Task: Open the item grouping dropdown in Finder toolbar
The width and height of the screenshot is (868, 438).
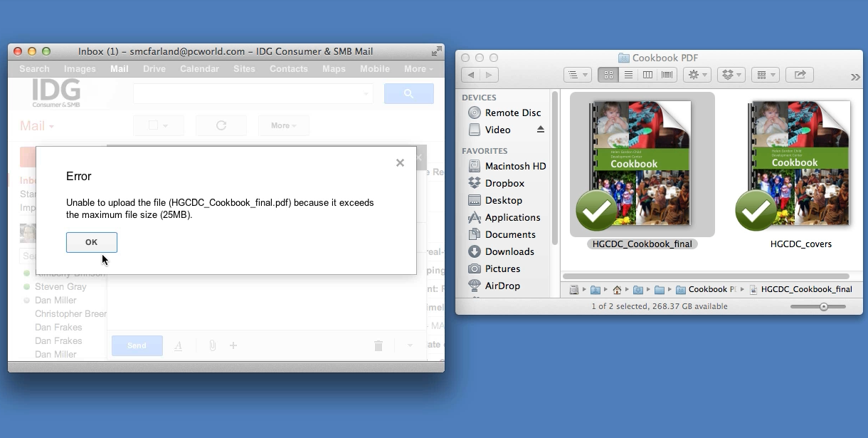Action: click(765, 75)
